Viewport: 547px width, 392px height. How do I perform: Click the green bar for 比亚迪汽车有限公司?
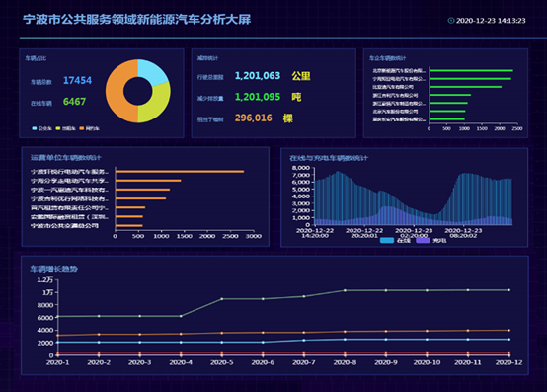[x=465, y=87]
